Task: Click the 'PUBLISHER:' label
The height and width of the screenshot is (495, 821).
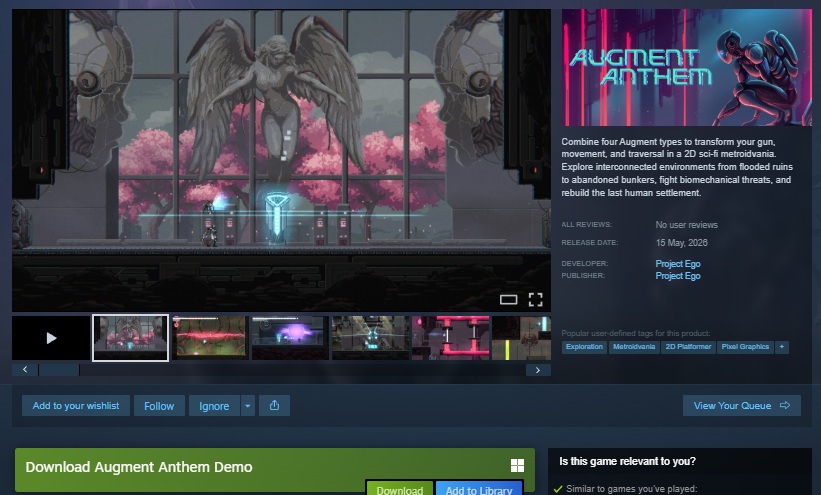Action: pos(583,276)
